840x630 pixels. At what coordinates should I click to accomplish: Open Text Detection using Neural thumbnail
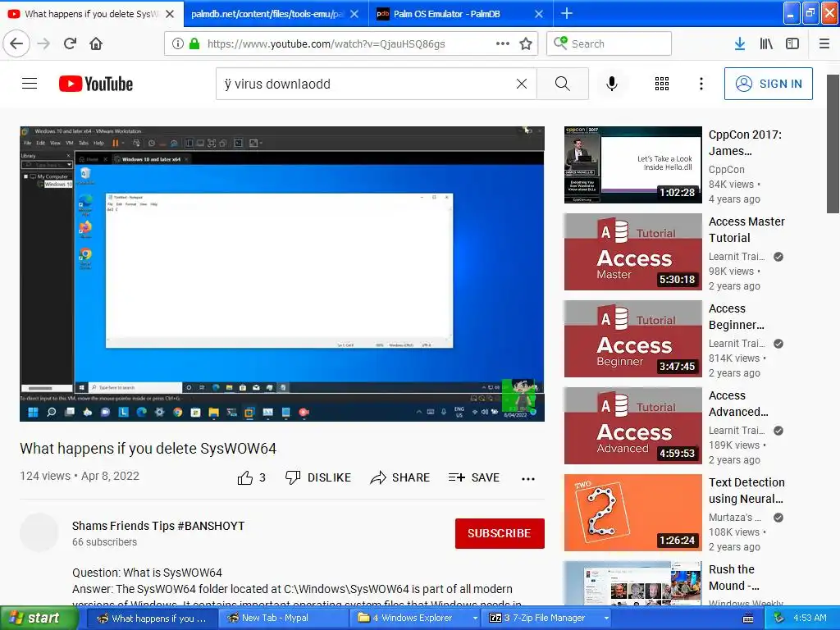[632, 513]
